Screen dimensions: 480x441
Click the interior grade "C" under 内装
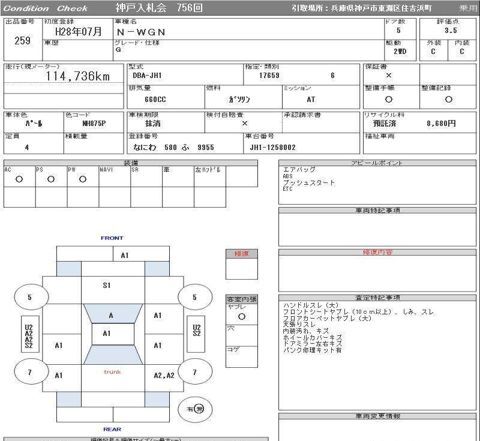tap(462, 51)
